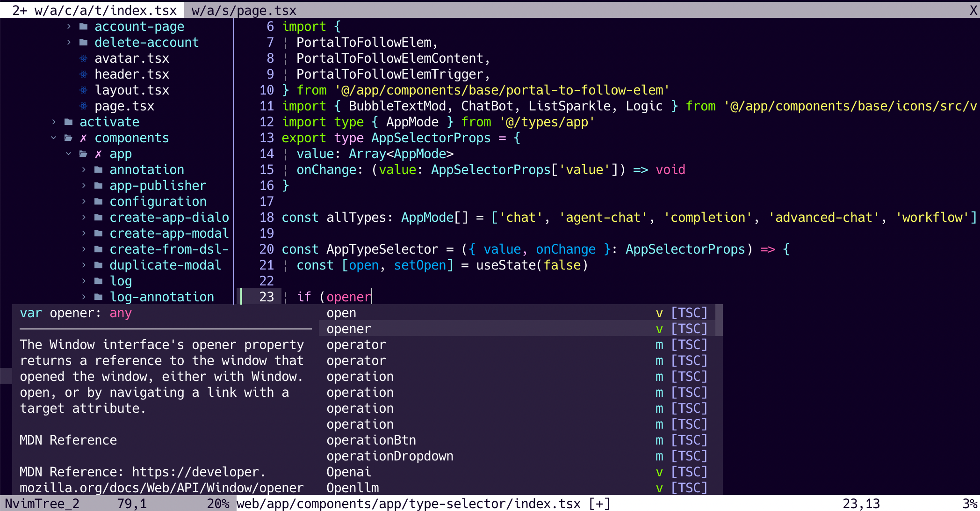
Task: Select the 'operationDropdown' completion item
Action: (x=389, y=456)
